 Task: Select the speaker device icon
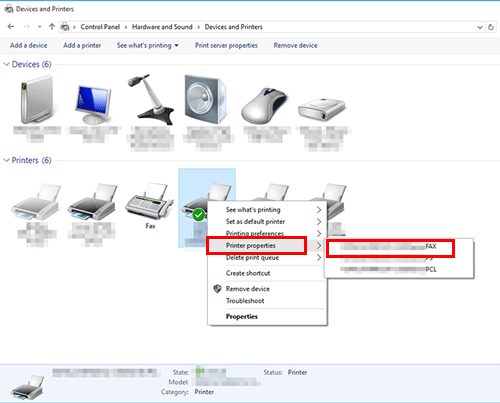pyautogui.click(x=206, y=99)
